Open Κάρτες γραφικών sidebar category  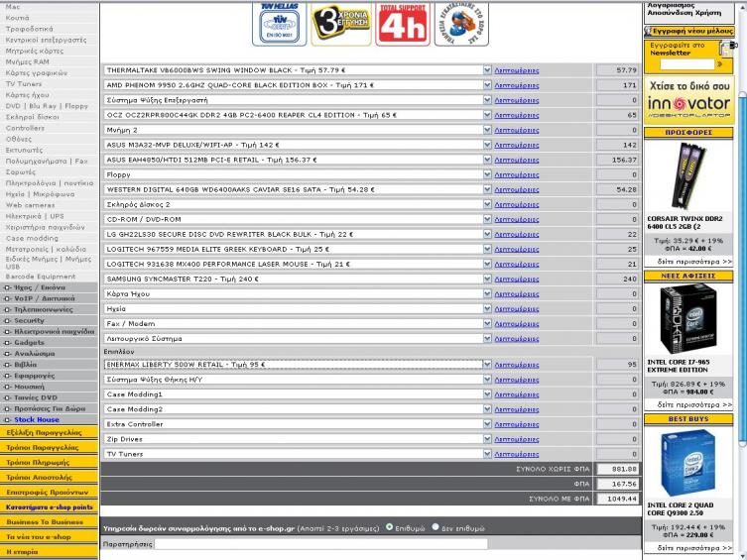click(x=36, y=72)
